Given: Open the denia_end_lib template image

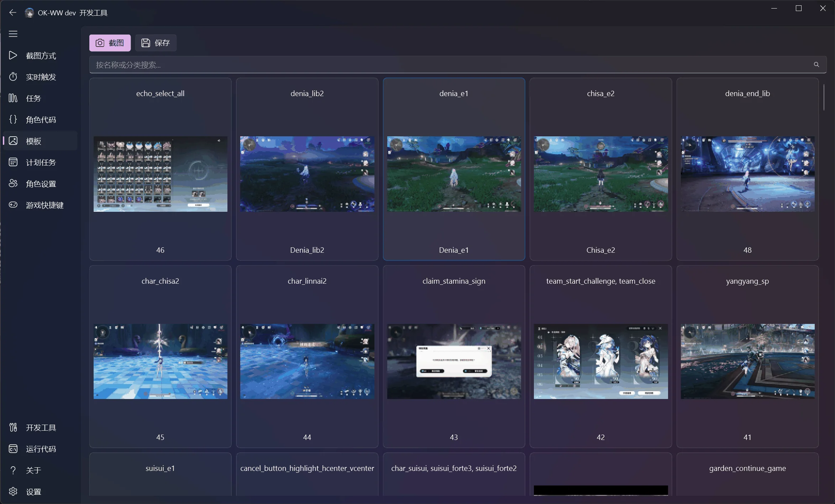Looking at the screenshot, I should coord(748,174).
